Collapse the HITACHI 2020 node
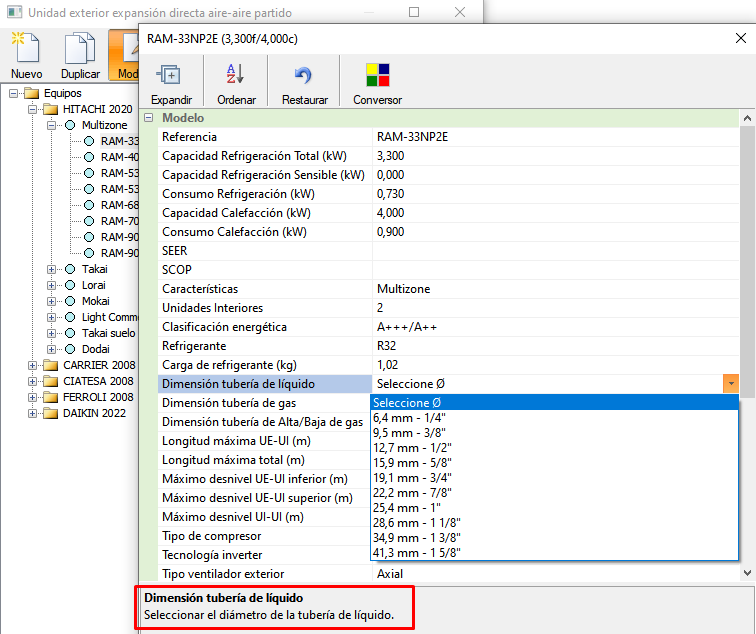Viewport: 756px width, 634px height. pyautogui.click(x=32, y=109)
